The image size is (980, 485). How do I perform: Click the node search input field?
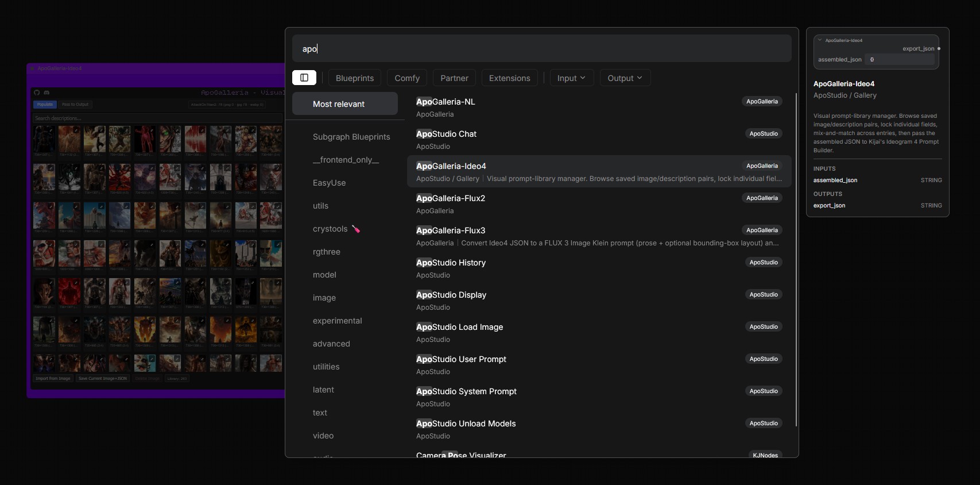tap(542, 49)
